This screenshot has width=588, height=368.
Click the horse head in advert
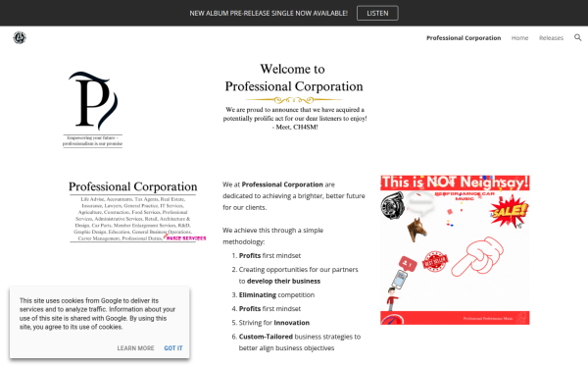point(417,230)
